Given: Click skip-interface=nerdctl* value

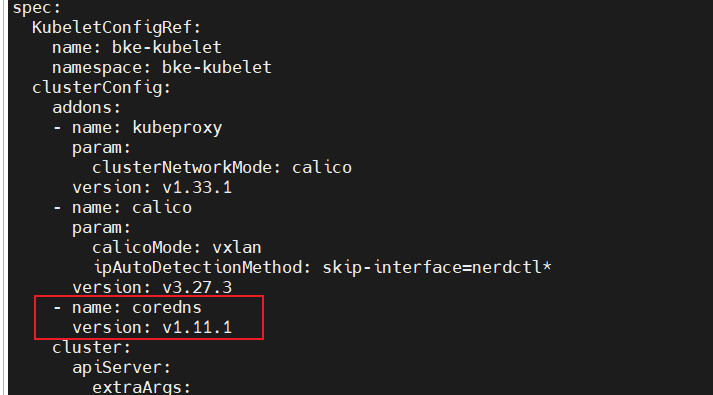Looking at the screenshot, I should (437, 267).
